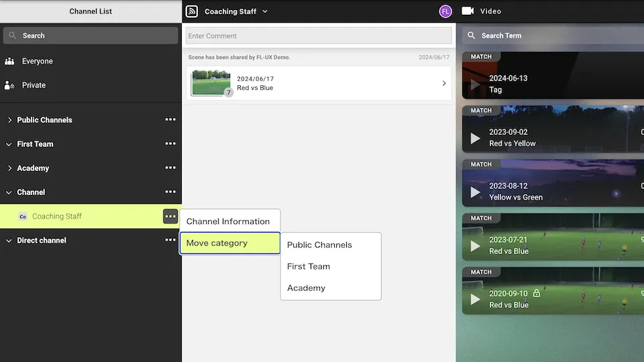Select Move category menu entry
Viewport: 644px width, 362px height.
click(230, 243)
